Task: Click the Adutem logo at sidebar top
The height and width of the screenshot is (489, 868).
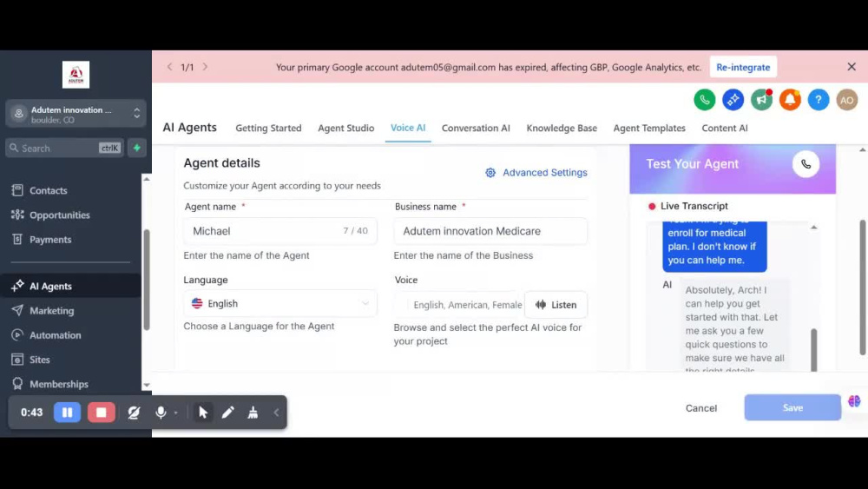Action: click(x=76, y=75)
